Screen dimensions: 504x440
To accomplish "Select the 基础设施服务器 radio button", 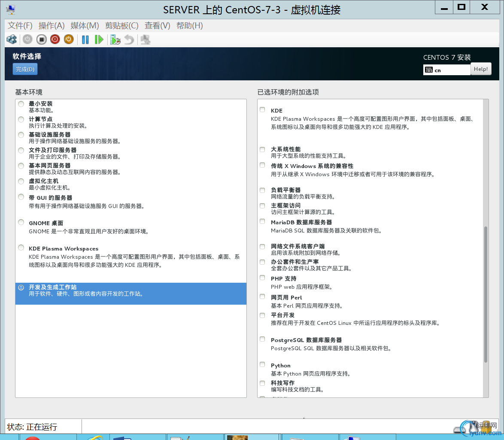I will [21, 135].
